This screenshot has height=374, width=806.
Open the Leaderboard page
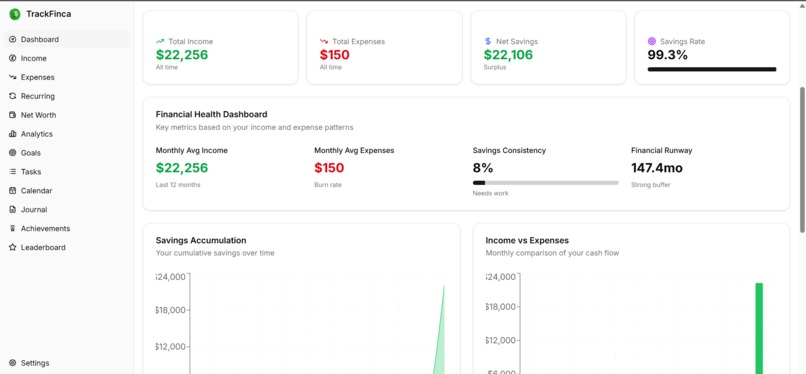pos(67,248)
